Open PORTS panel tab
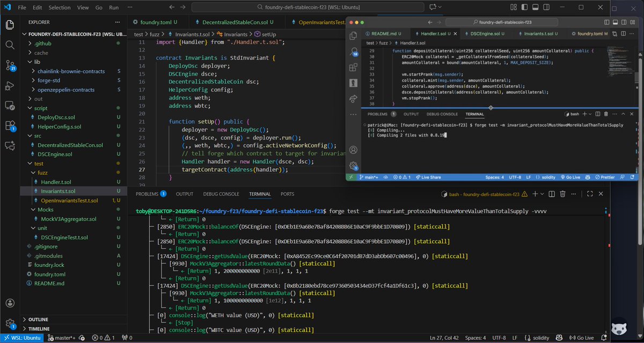 (x=287, y=194)
